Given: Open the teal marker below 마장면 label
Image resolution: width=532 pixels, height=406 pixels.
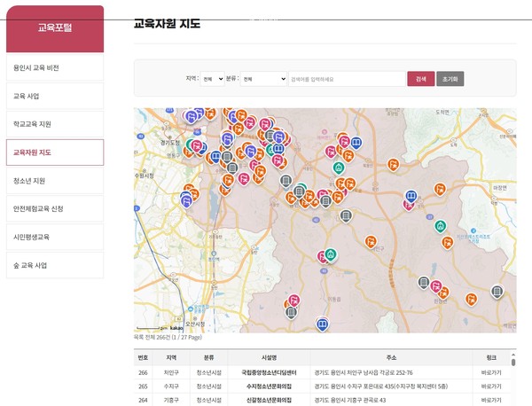Looking at the screenshot, I should click(x=440, y=226).
